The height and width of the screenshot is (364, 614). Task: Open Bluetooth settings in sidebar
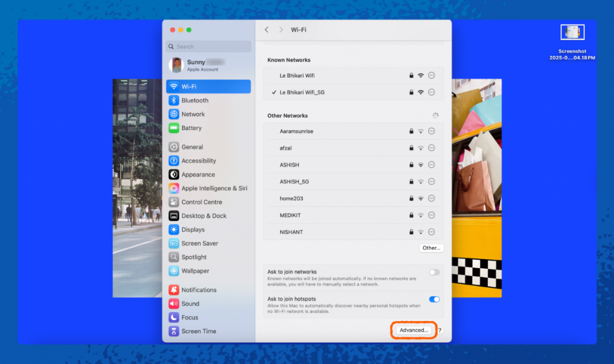coord(194,100)
